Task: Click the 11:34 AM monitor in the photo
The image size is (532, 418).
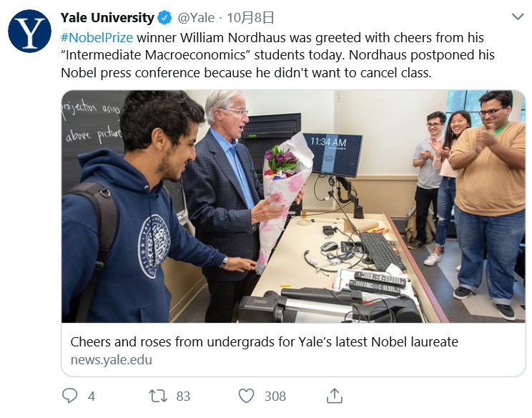Action: coord(332,152)
